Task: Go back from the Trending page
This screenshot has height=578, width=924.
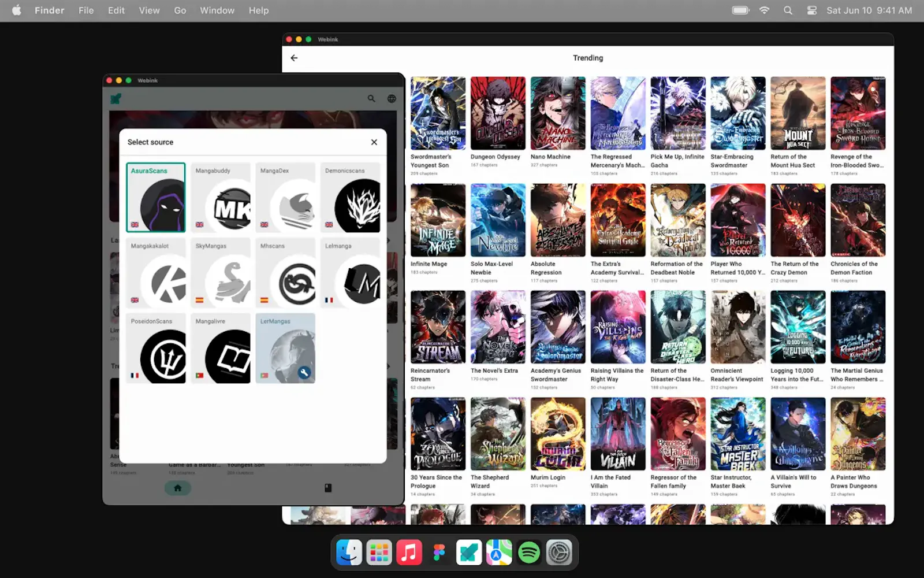Action: [x=294, y=58]
